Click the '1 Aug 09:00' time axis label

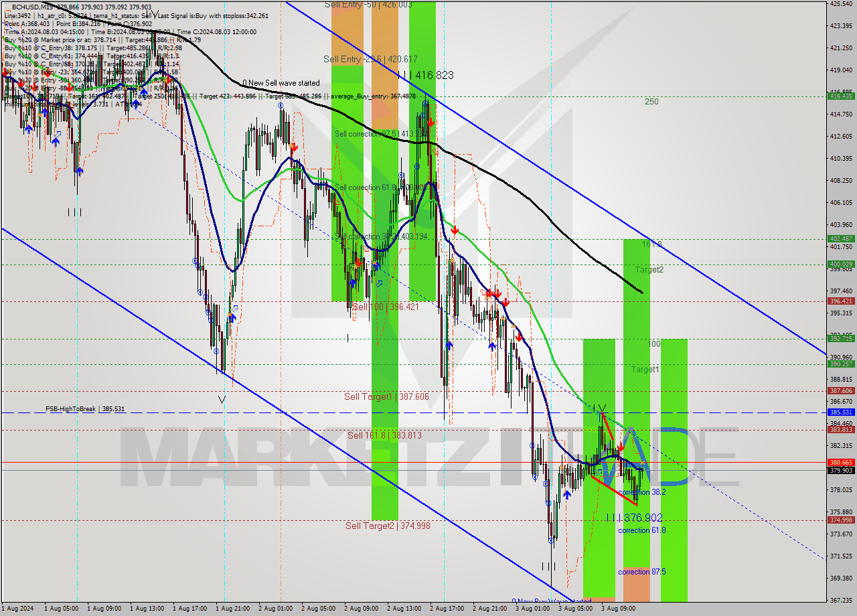click(x=105, y=609)
